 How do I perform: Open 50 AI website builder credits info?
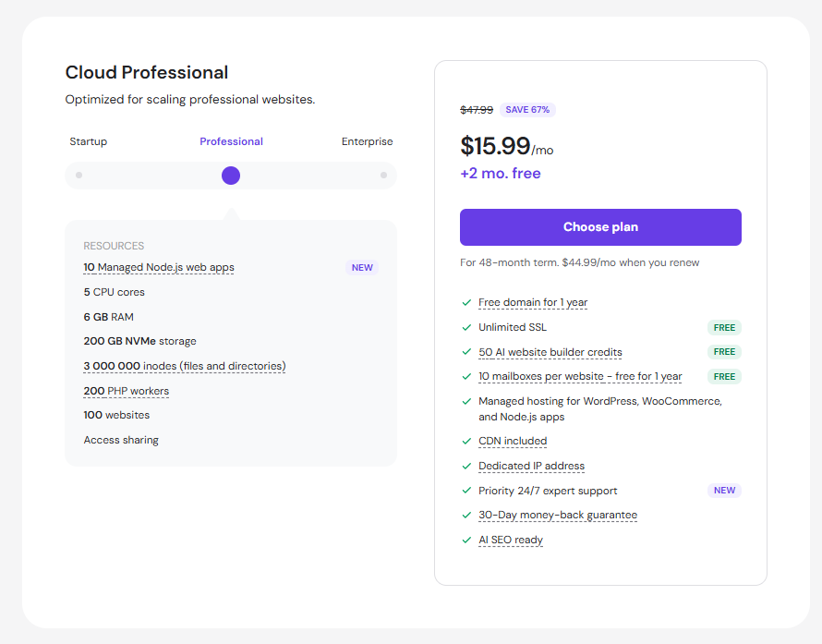coord(550,352)
